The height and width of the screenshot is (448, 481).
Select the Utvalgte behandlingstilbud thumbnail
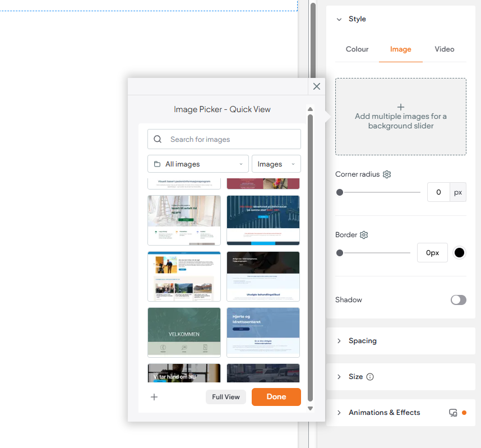263,276
